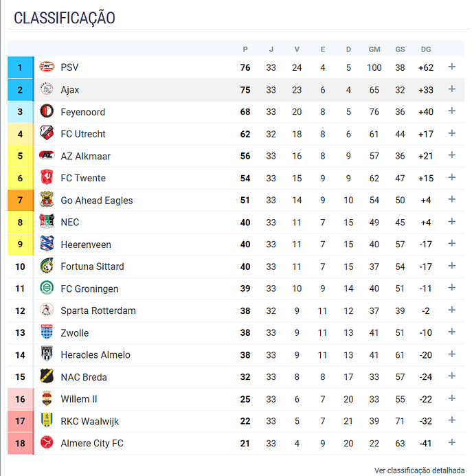Expand Almere City FC row plus
474x476 pixels.
point(452,442)
